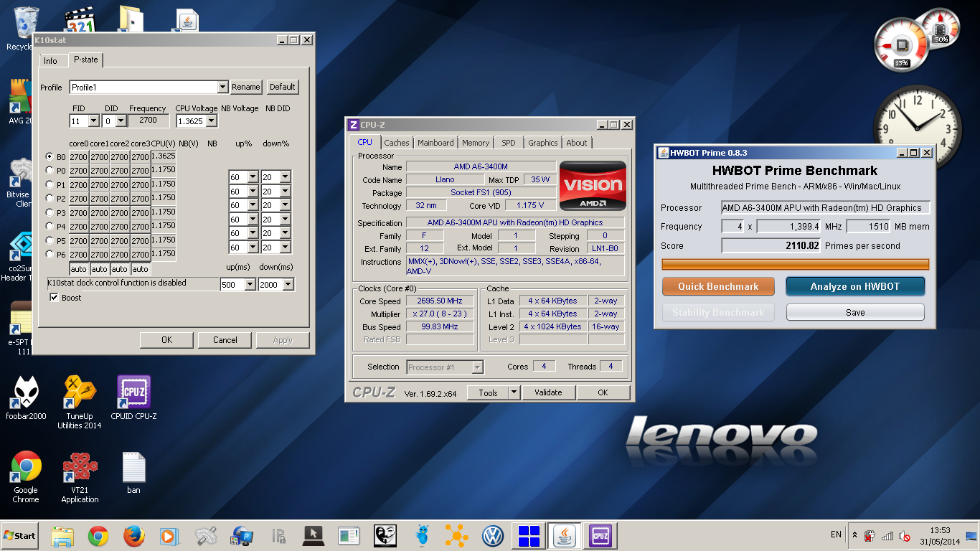Click the Validate button in CPU-Z
The height and width of the screenshot is (551, 980).
tap(548, 392)
